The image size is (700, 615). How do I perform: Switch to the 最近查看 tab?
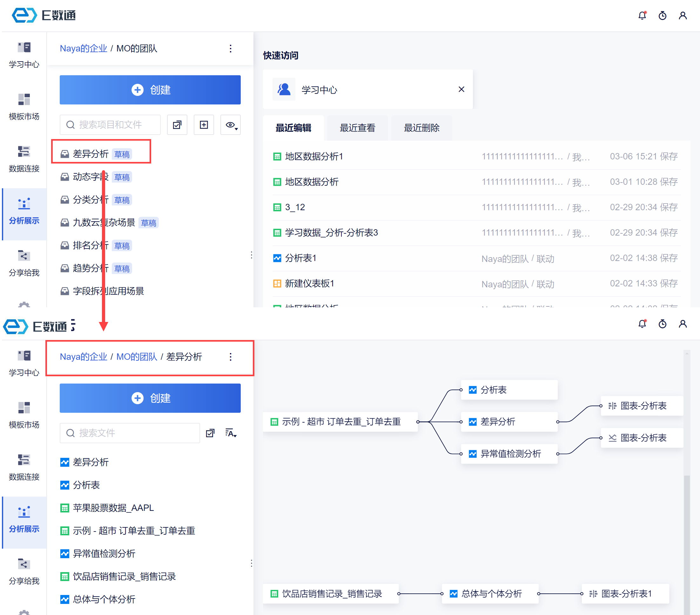pos(357,128)
